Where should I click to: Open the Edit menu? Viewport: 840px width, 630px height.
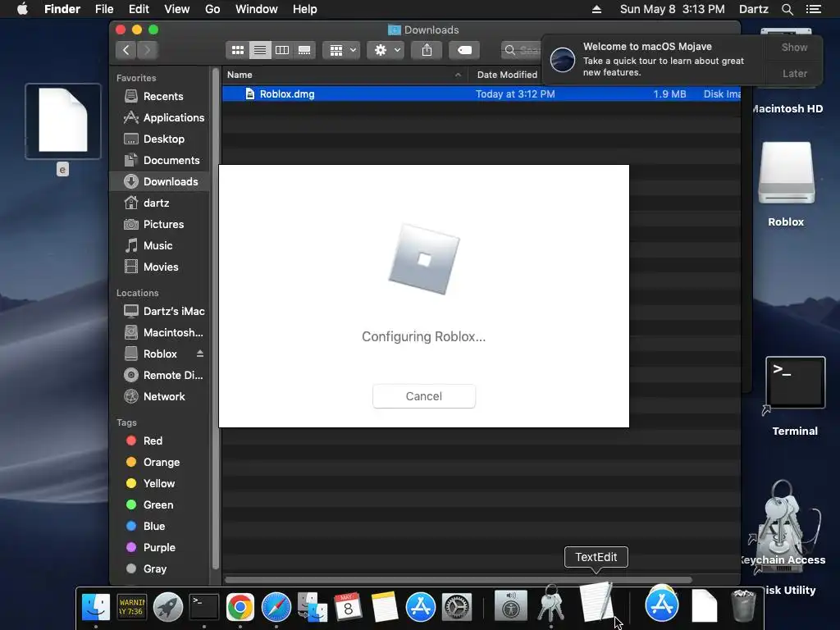[139, 9]
